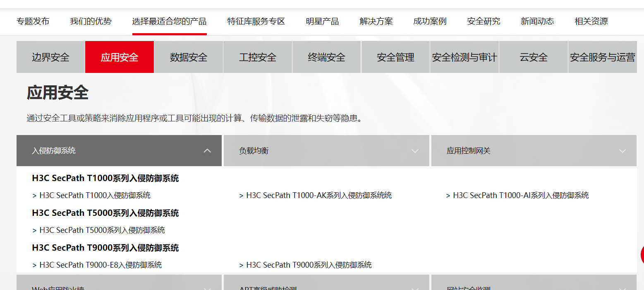
Task: Click the red floating button at right edge
Action: [642, 254]
